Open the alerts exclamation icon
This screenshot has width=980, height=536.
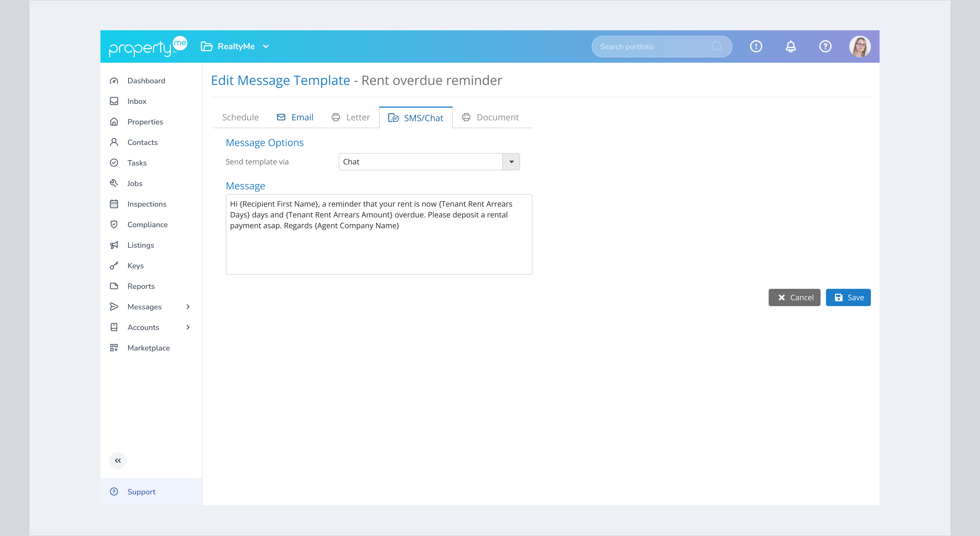pos(756,46)
